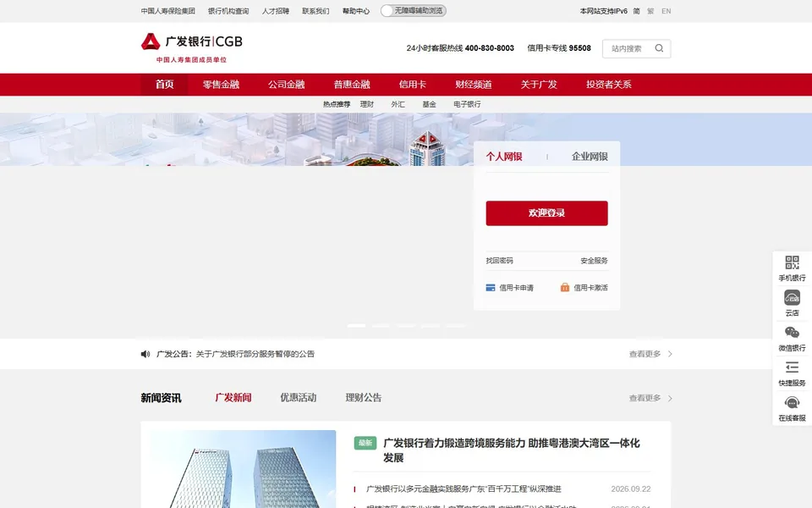Click hotline number 400-830-8003
This screenshot has width=812, height=508.
click(490, 48)
